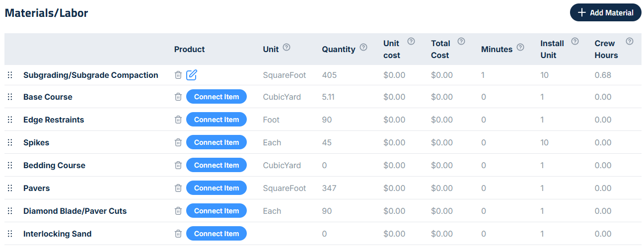Click the Pavers quantity value 347

click(329, 188)
